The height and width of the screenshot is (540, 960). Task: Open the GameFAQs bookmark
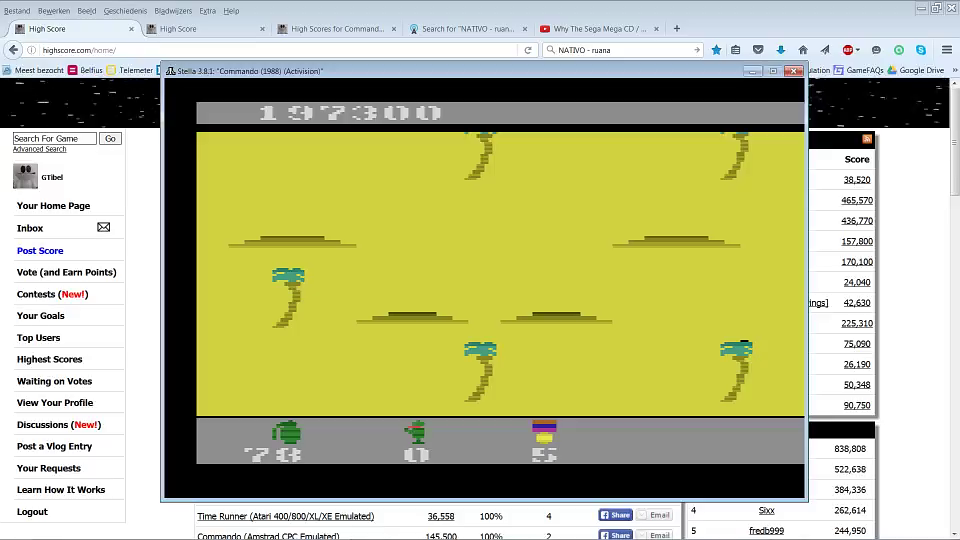858,70
